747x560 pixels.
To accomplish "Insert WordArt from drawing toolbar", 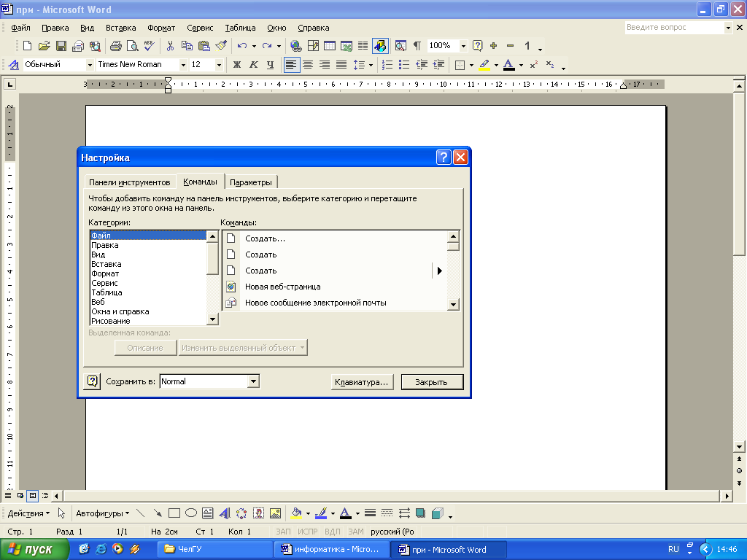I will [225, 513].
